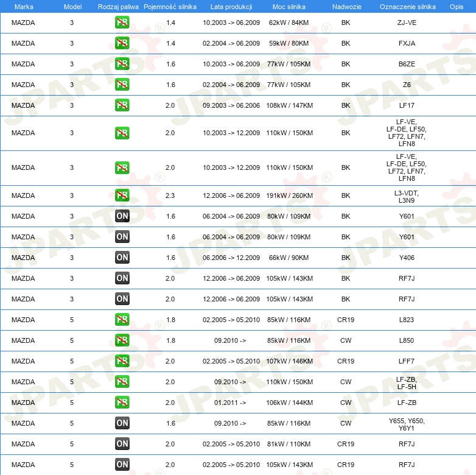
Task: Select engine capacity 2.3 cell
Action: tap(170, 195)
